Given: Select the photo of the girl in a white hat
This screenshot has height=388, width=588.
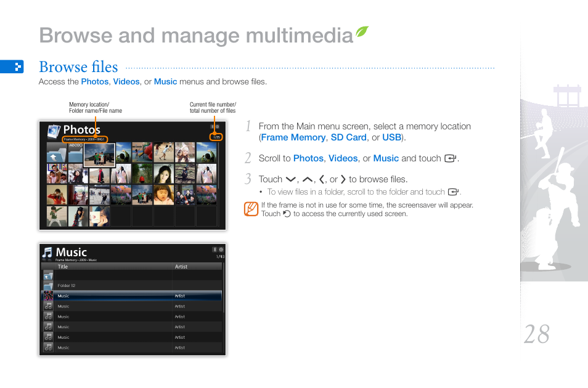Looking at the screenshot, I should (185, 152).
